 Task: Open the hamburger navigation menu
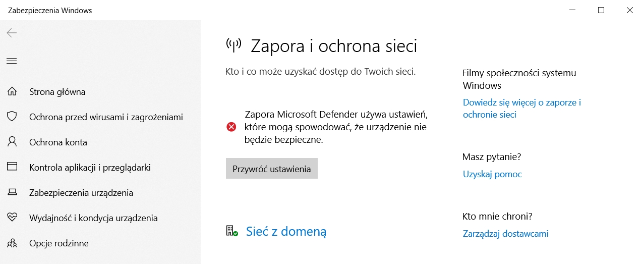[12, 61]
